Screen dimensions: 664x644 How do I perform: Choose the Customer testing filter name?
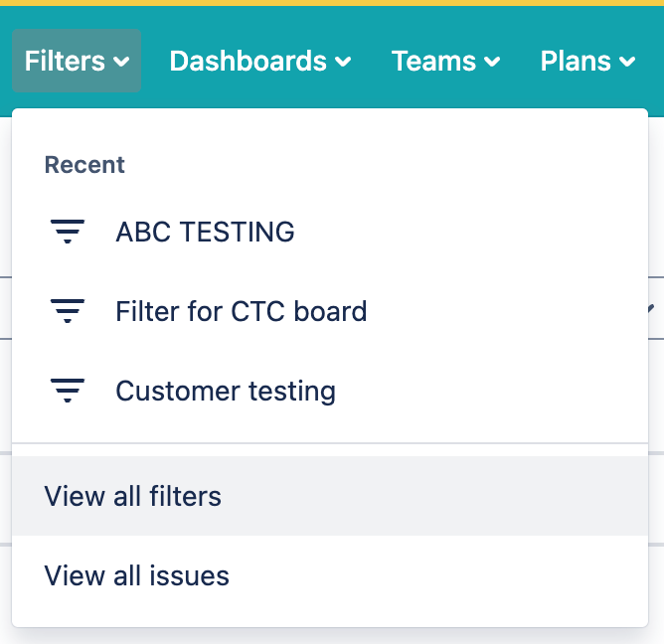(x=226, y=392)
